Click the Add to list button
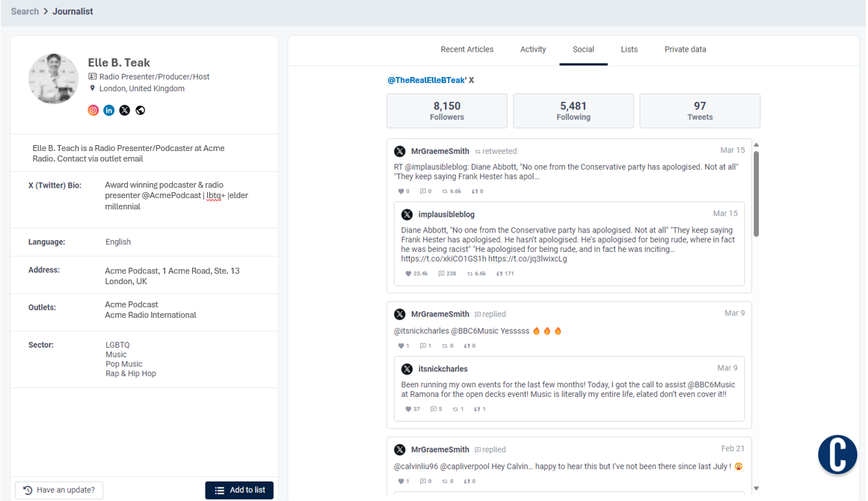Screen dimensions: 868x501 [x=239, y=491]
